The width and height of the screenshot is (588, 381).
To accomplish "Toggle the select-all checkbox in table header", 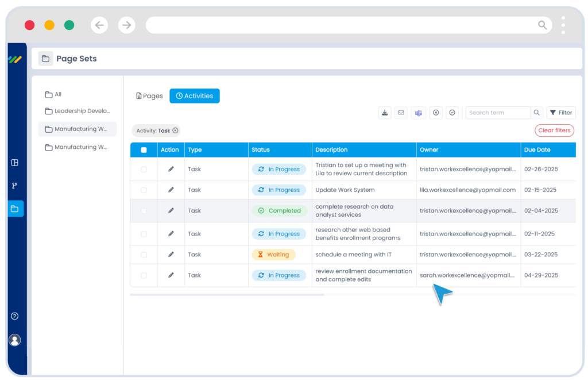I will pos(144,150).
